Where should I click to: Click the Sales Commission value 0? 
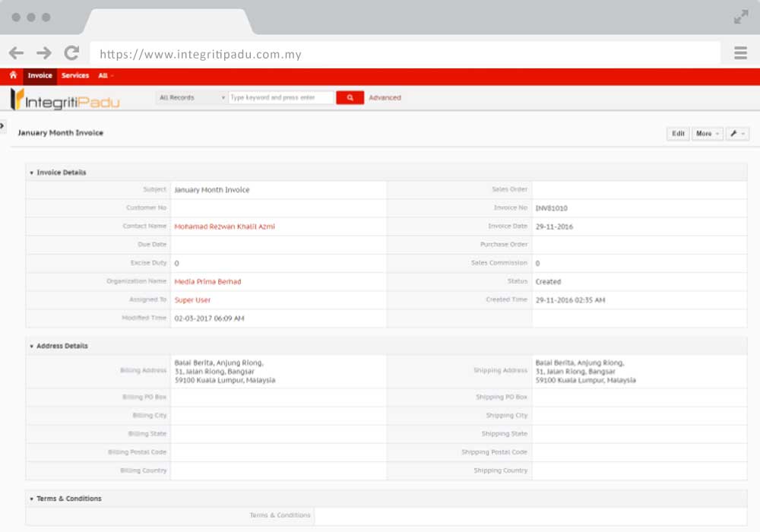(537, 263)
